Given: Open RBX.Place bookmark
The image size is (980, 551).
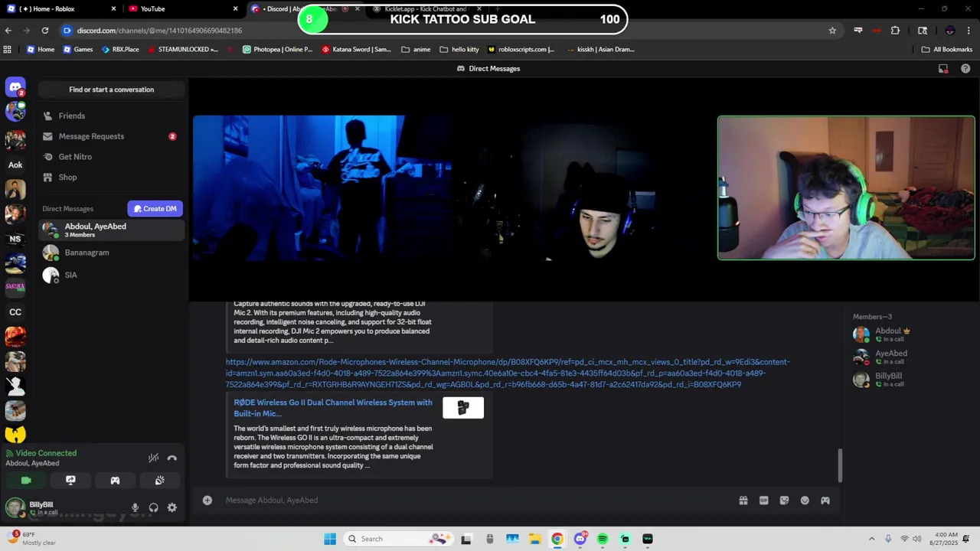Looking at the screenshot, I should tap(119, 50).
